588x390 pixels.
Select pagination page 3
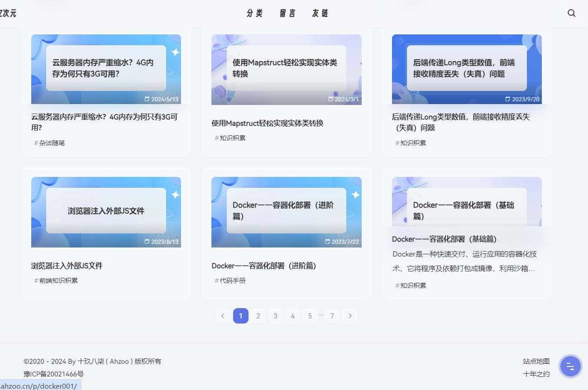pos(275,316)
